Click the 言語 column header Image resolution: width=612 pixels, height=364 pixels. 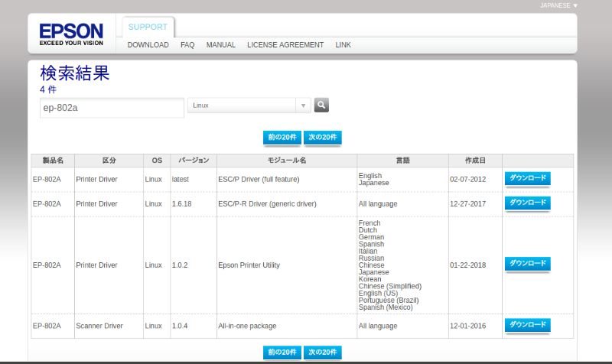point(403,161)
